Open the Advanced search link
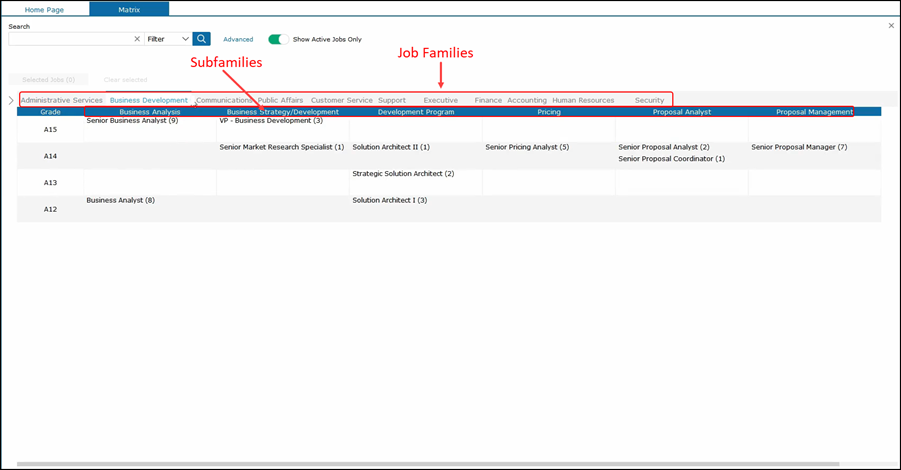Image resolution: width=901 pixels, height=470 pixels. (238, 39)
